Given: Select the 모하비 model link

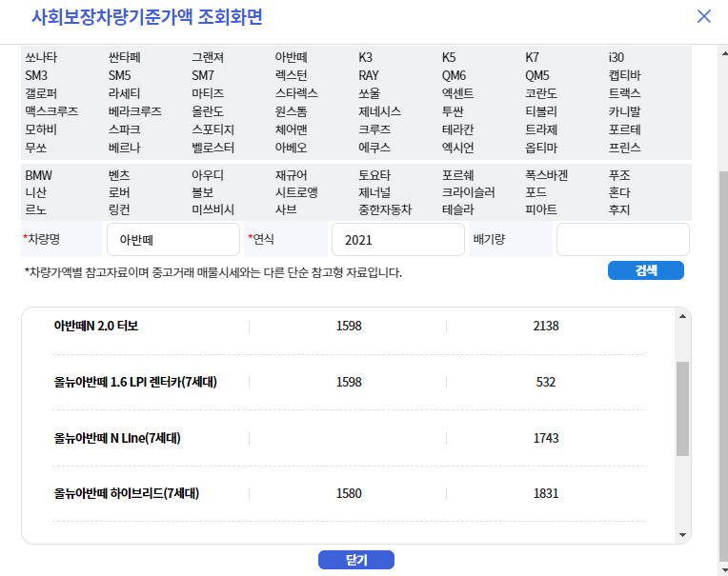Looking at the screenshot, I should pyautogui.click(x=41, y=129).
